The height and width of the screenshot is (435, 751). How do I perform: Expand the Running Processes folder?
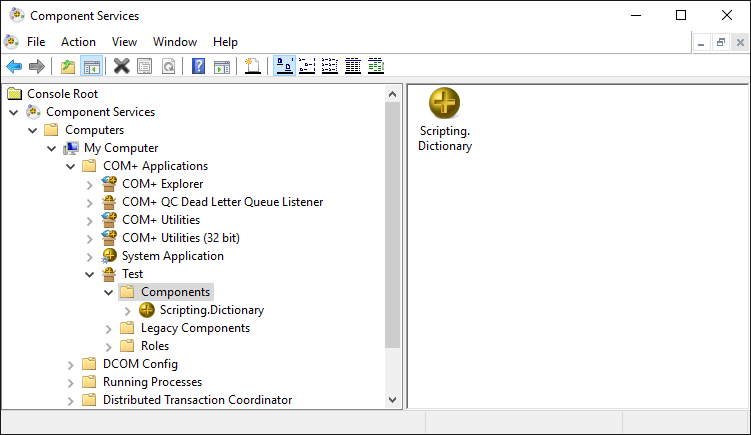71,383
